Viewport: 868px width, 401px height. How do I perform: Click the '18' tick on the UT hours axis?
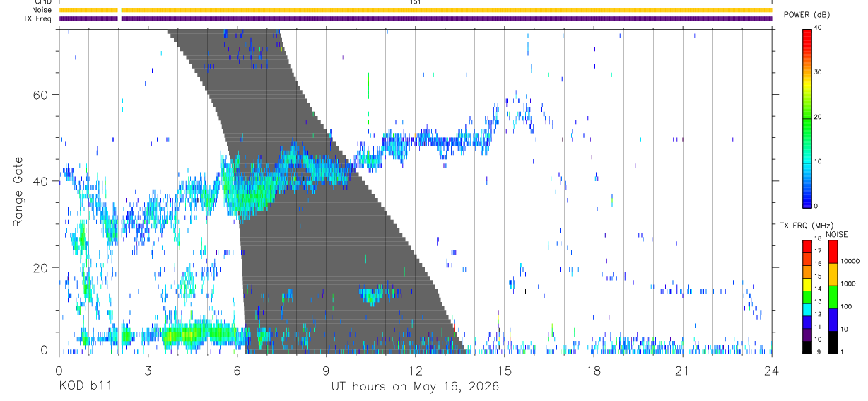point(594,371)
